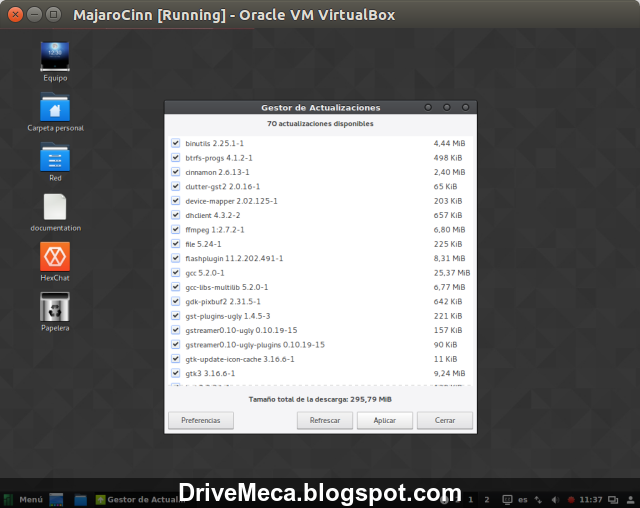This screenshot has width=640, height=508.
Task: Click the 70 actualizaciones disponibles header
Action: click(320, 124)
